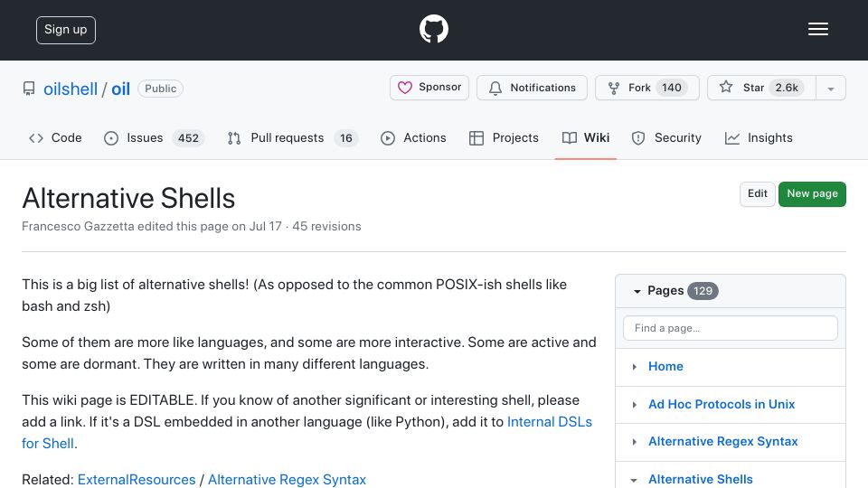Open Ad Hoc Protocols in Unix page

[722, 404]
